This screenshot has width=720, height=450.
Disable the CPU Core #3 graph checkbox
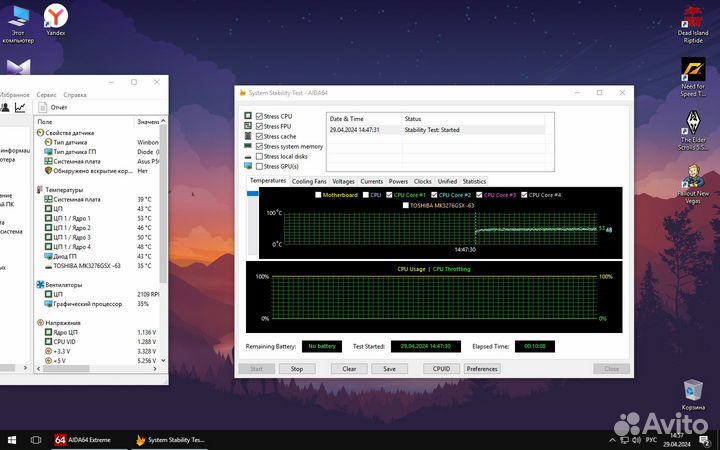tap(479, 195)
